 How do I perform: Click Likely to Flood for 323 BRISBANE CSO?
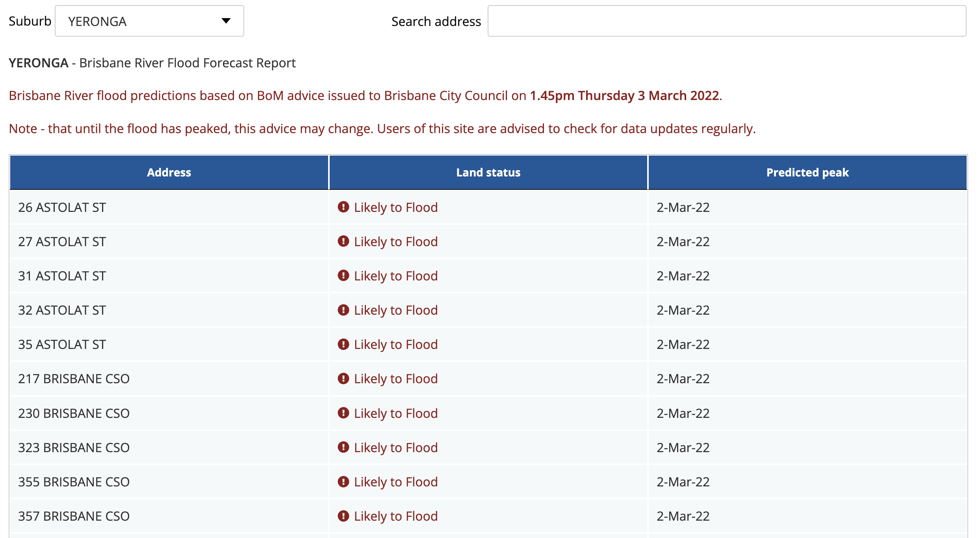click(x=395, y=448)
